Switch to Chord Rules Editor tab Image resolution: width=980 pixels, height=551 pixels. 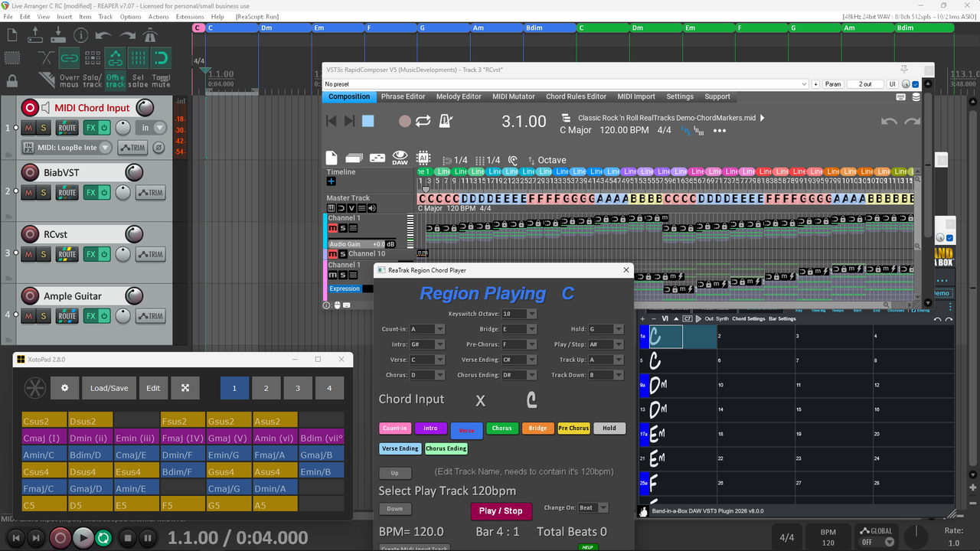576,96
